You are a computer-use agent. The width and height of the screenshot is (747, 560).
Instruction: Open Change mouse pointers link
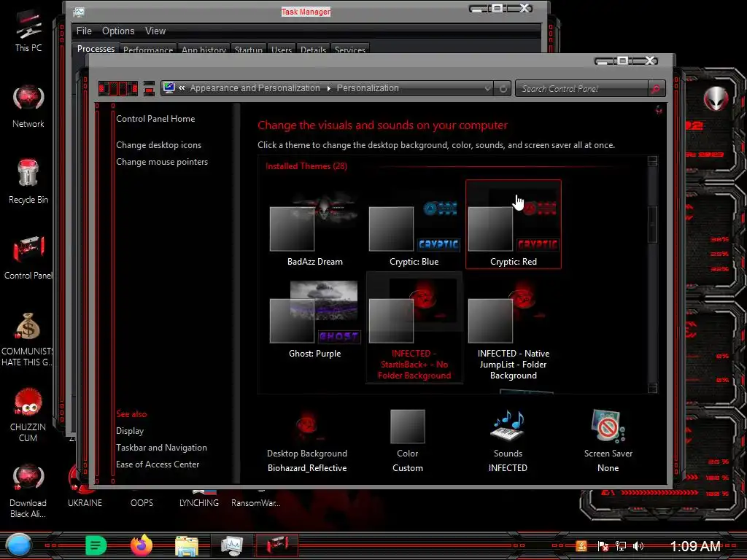click(x=162, y=162)
